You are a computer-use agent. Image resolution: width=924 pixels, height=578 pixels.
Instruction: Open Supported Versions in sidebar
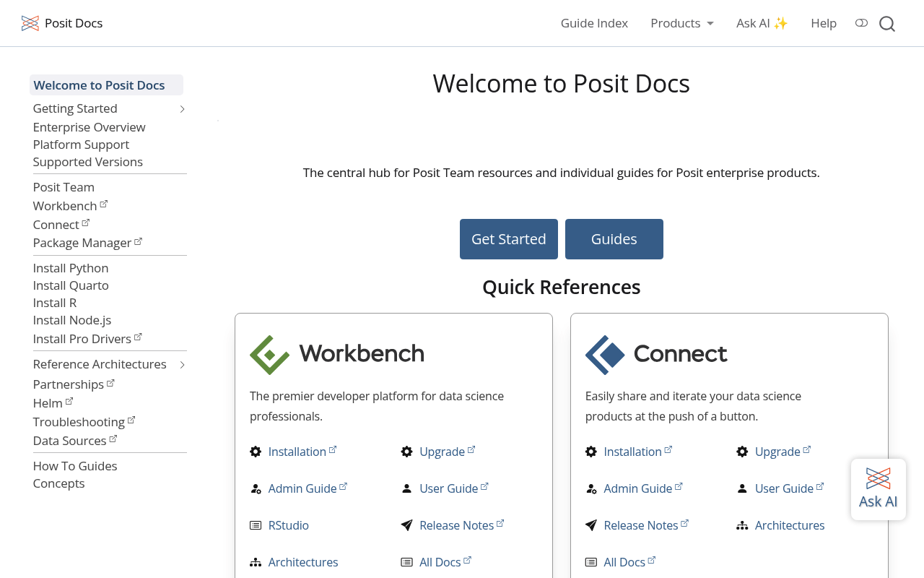click(x=88, y=162)
